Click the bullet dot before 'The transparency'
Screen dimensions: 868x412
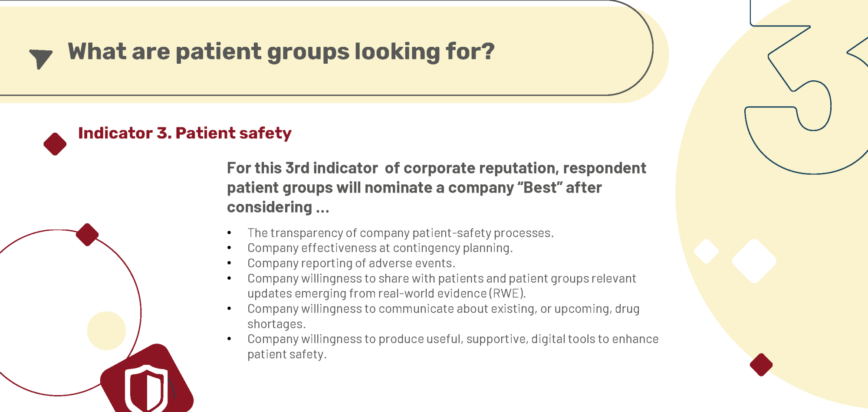(229, 233)
